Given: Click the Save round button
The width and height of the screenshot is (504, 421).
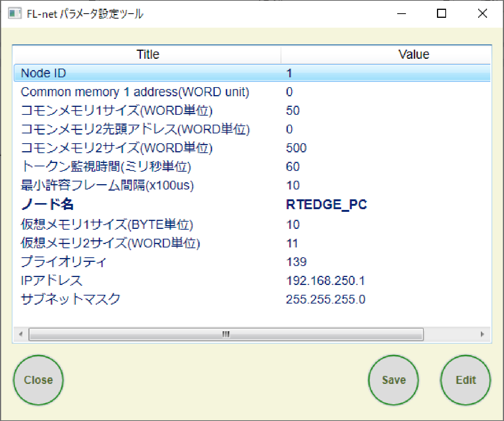Looking at the screenshot, I should pos(393,380).
